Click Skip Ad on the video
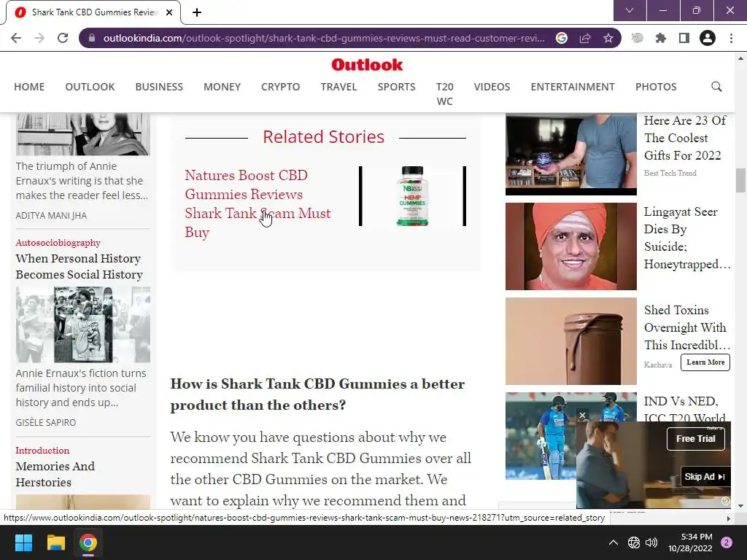The image size is (747, 560). pos(705,477)
